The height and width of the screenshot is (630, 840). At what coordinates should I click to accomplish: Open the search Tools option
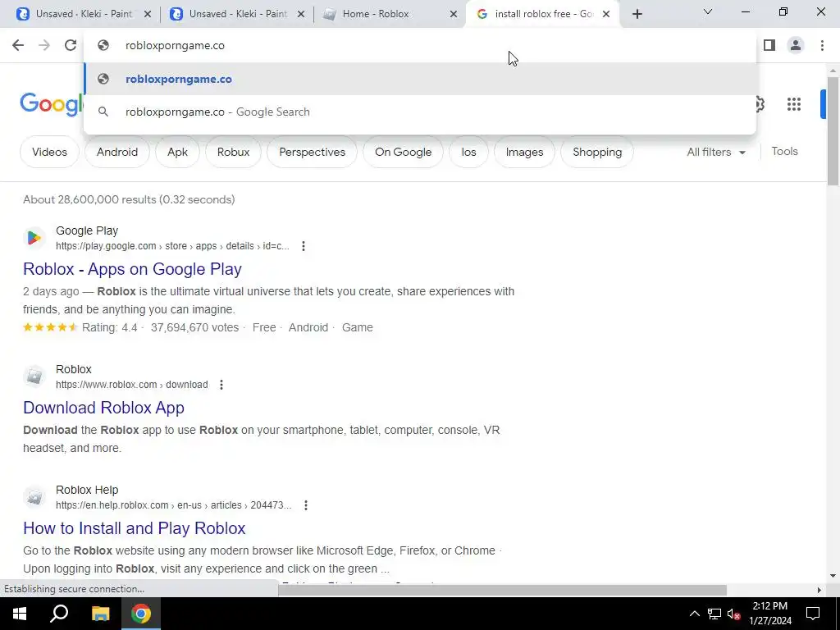[785, 152]
